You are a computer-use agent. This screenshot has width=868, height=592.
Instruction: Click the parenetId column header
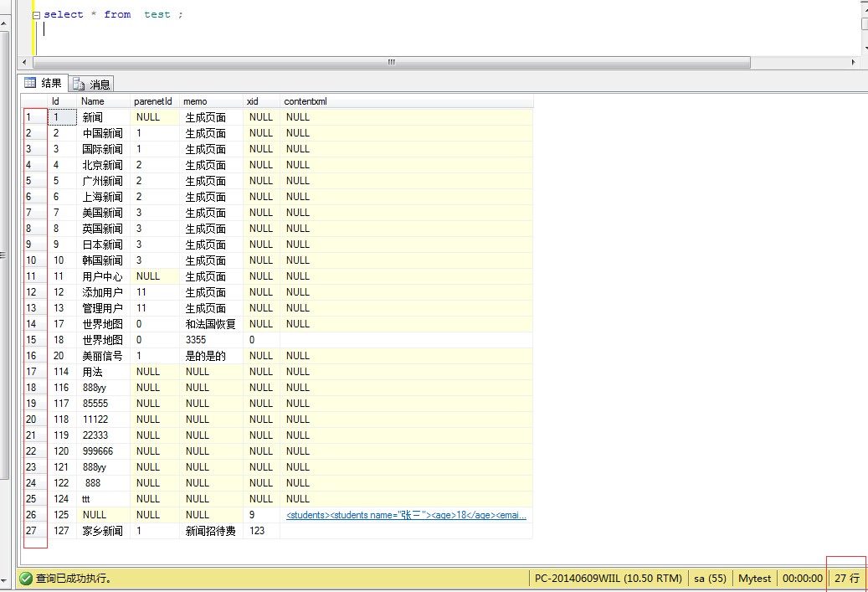(x=153, y=101)
